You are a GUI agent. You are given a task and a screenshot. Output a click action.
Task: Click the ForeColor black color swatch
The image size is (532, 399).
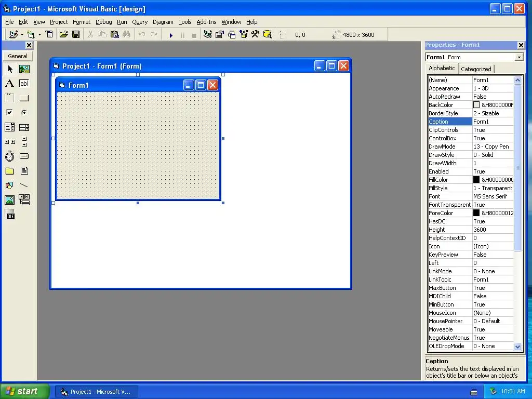click(476, 212)
